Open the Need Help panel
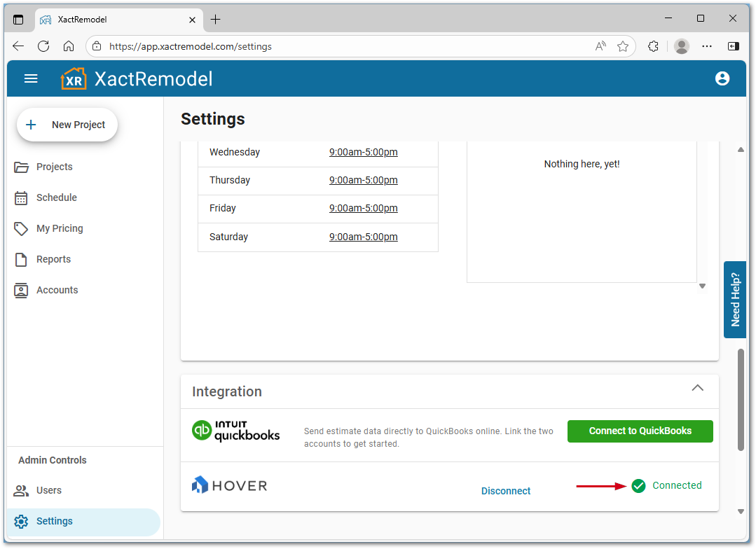 [734, 300]
